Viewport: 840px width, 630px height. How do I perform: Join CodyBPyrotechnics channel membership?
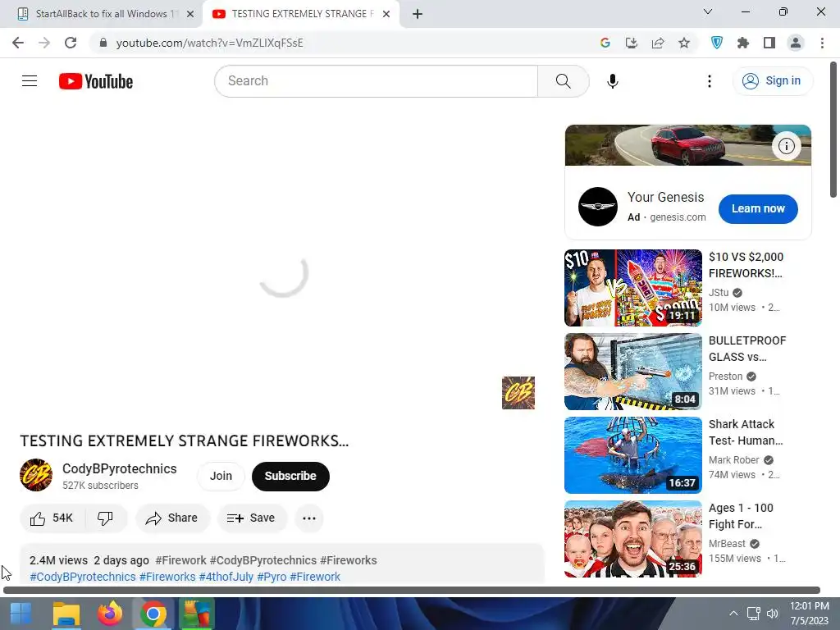[x=221, y=476]
